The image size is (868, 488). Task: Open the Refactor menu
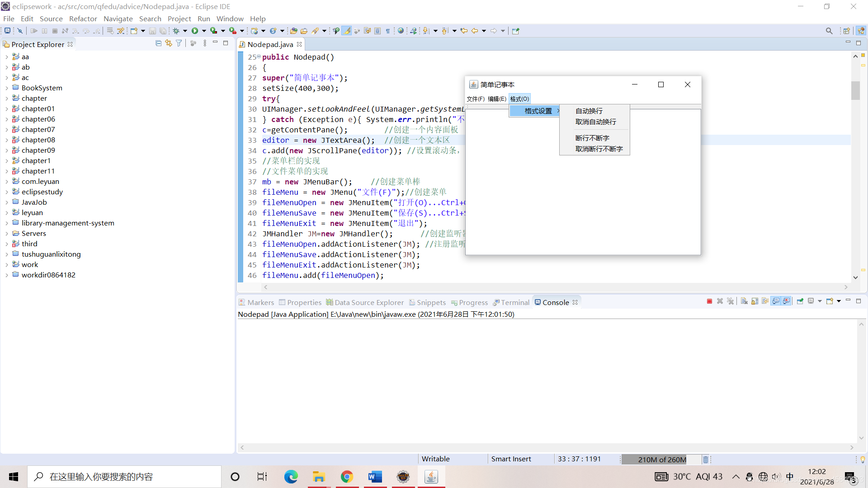(x=83, y=19)
